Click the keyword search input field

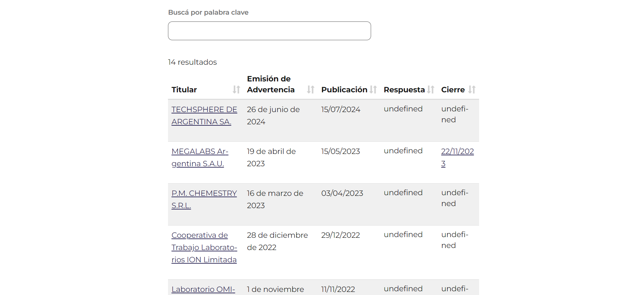coord(269,31)
